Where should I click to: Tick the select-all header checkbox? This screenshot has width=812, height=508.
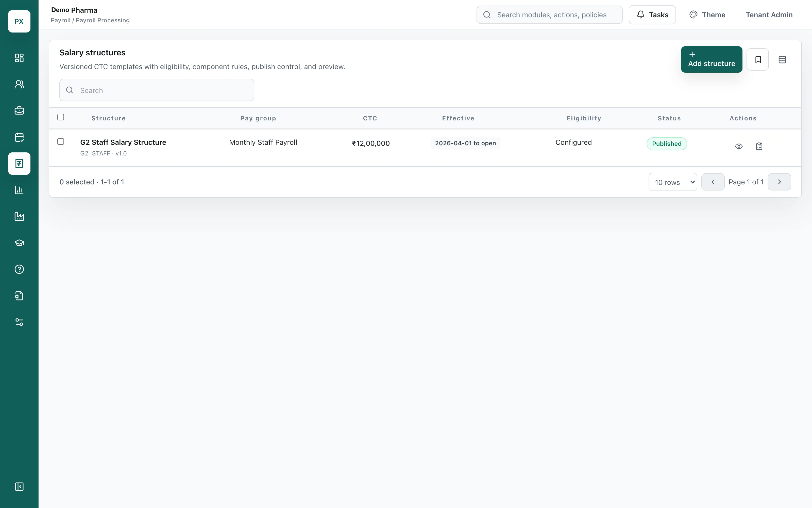(61, 117)
